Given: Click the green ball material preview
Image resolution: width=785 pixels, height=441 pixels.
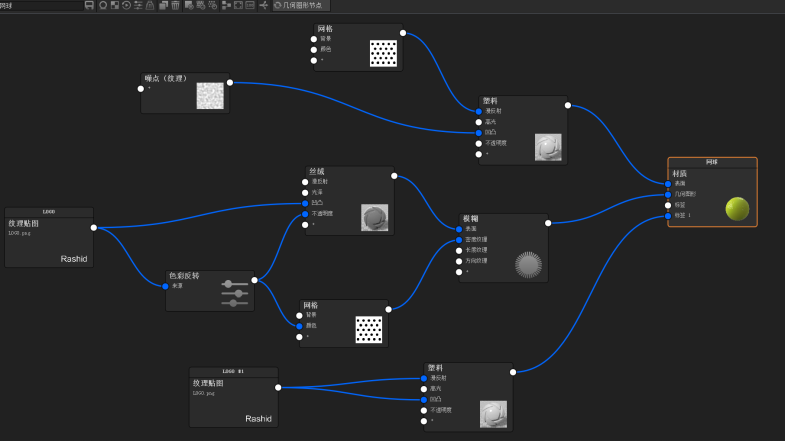Looking at the screenshot, I should [x=736, y=208].
